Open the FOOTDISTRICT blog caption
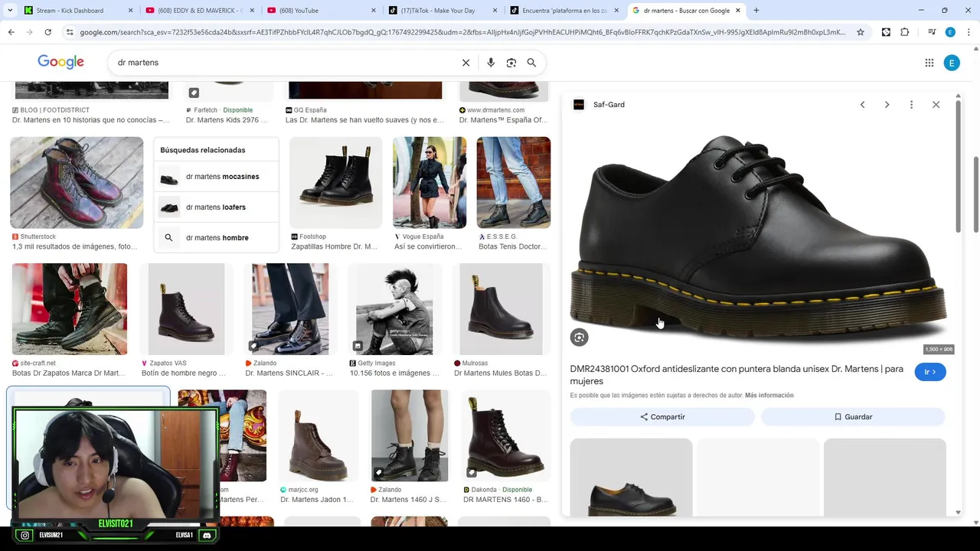 click(x=91, y=120)
